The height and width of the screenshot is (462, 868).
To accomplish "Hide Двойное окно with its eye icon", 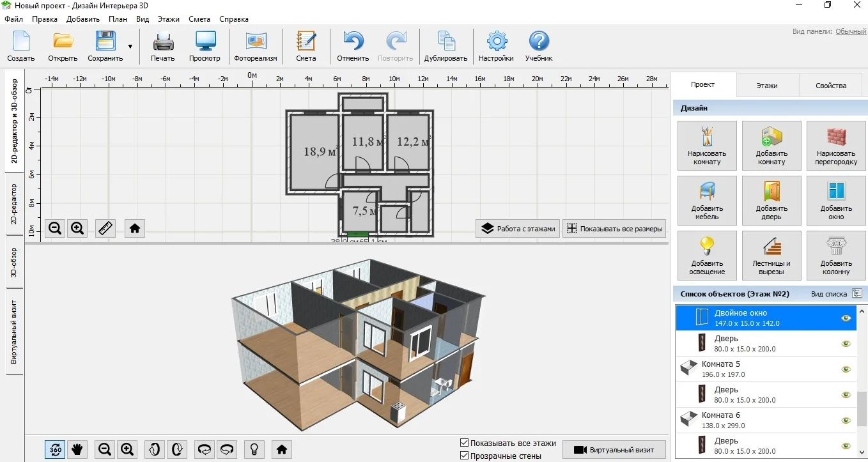I will (x=846, y=318).
